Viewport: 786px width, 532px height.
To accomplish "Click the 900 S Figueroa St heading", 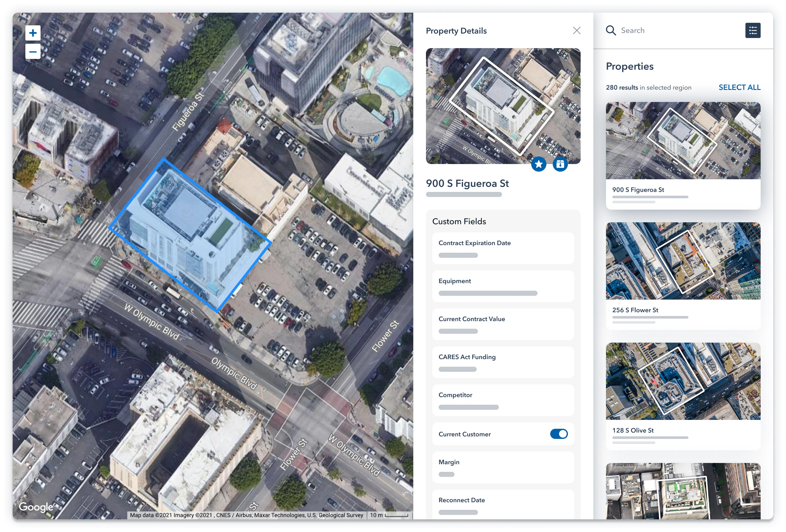I will pyautogui.click(x=468, y=184).
